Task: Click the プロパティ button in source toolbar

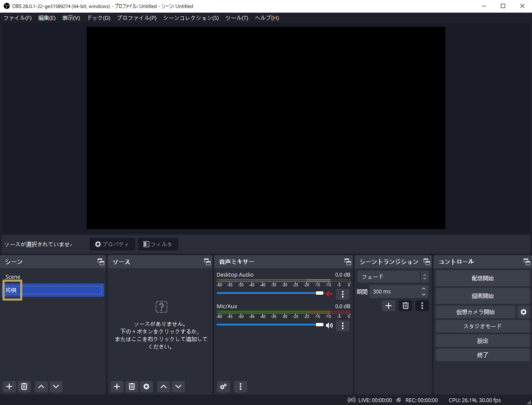Action: tap(112, 244)
